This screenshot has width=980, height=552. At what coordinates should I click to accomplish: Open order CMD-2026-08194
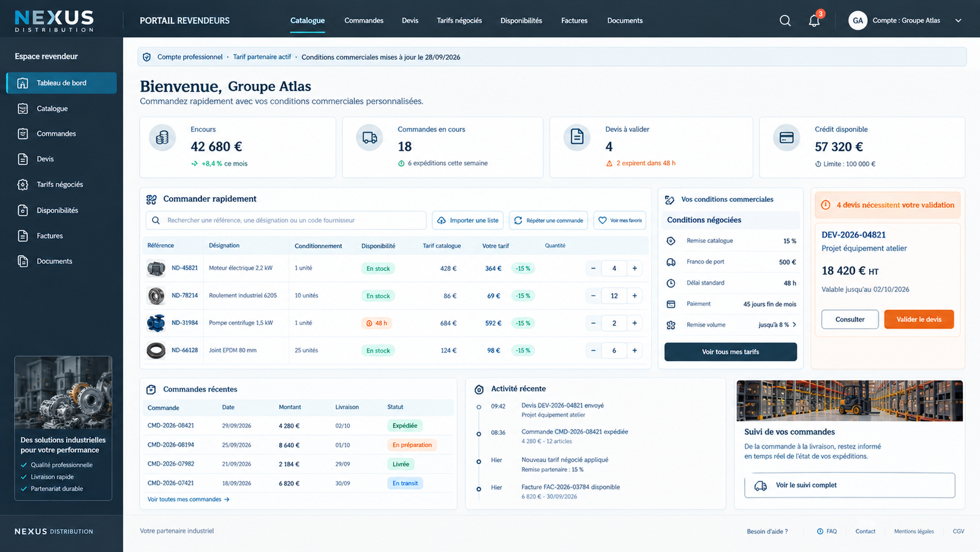171,445
